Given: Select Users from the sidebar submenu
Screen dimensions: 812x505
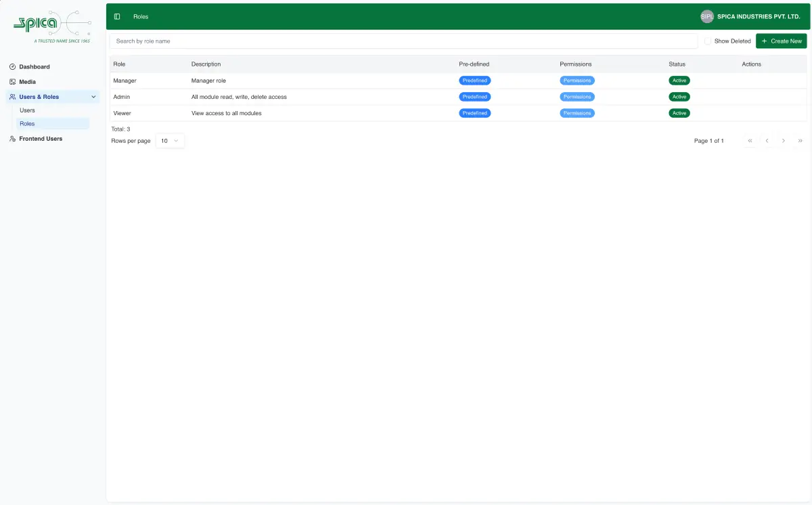Looking at the screenshot, I should pos(27,110).
